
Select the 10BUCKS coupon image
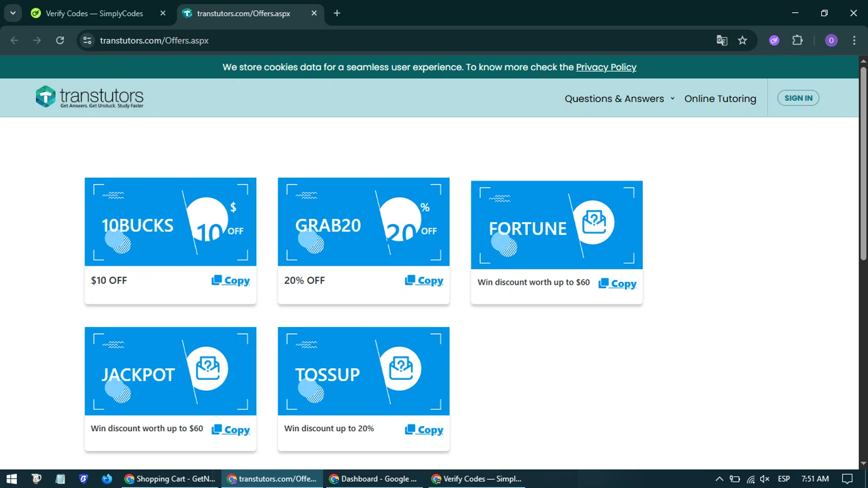(x=171, y=222)
